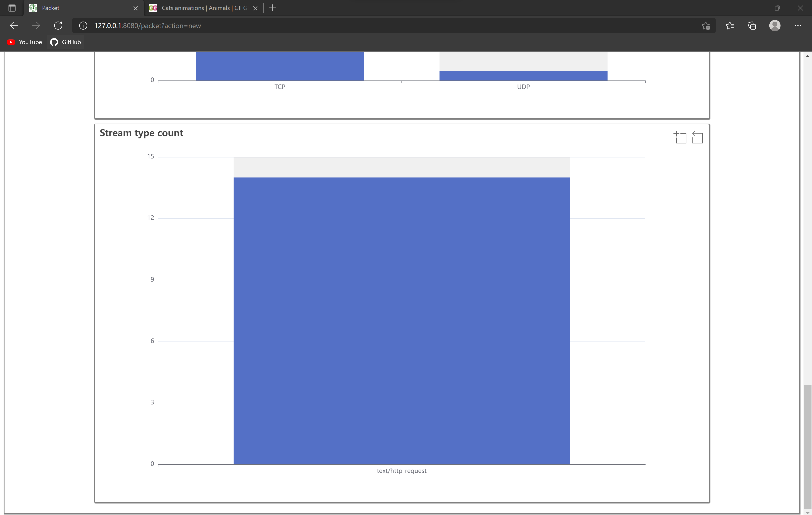Open the YouTube bookmark
The height and width of the screenshot is (515, 812).
click(25, 42)
